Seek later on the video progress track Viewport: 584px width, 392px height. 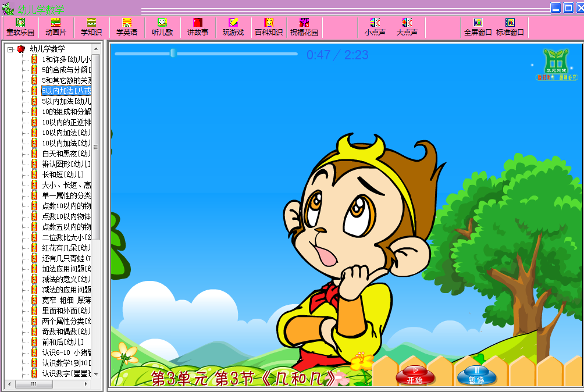237,54
